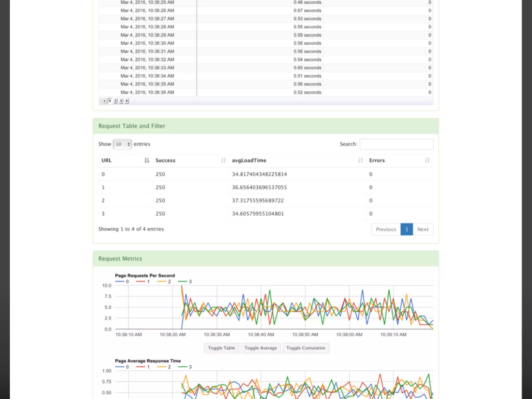Open the Show entries count dropdown
Screen dimensions: 532x399
coord(122,144)
